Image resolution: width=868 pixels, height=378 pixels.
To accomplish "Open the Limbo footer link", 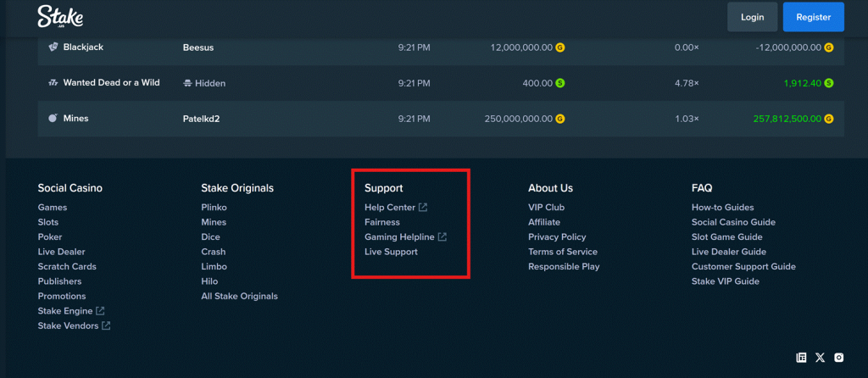I will tap(214, 266).
